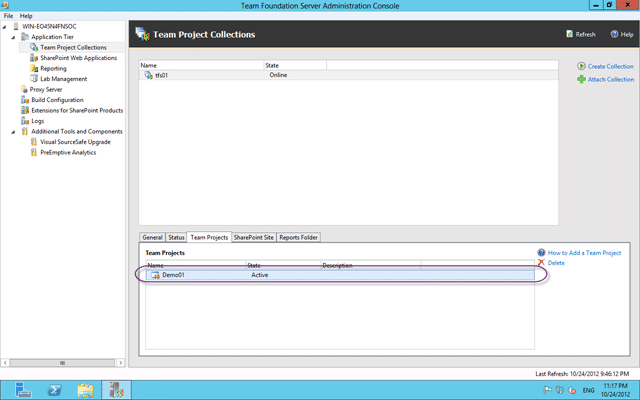Screen dimensions: 640x400
Task: Open PowerShell from the taskbar
Action: [x=54, y=390]
